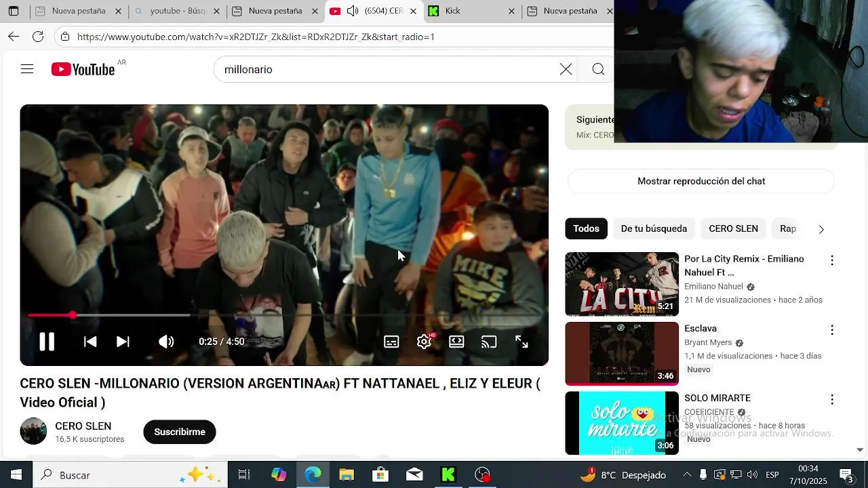Run search with the magnifier icon
This screenshot has height=488, width=868.
[598, 69]
